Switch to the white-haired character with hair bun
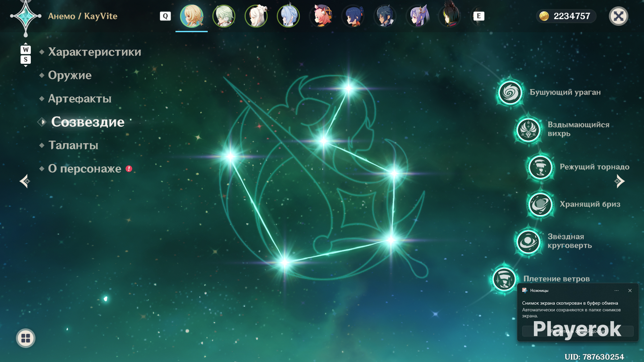Viewport: 644px width, 362px height. [x=256, y=16]
